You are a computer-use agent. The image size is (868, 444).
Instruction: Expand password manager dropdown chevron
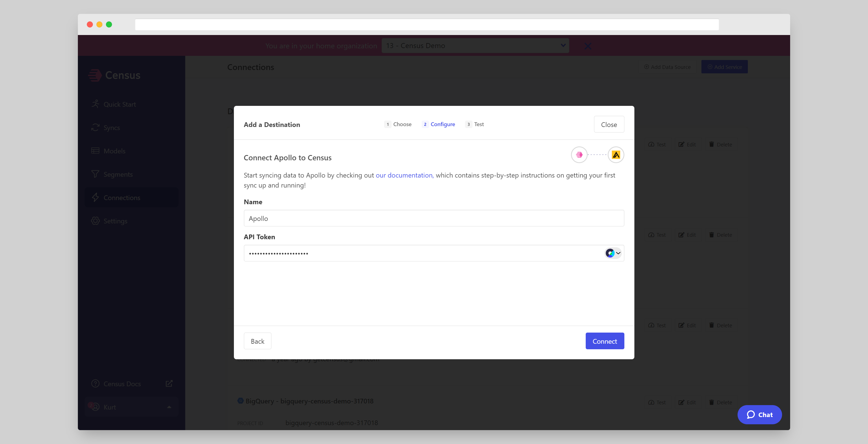coord(618,253)
